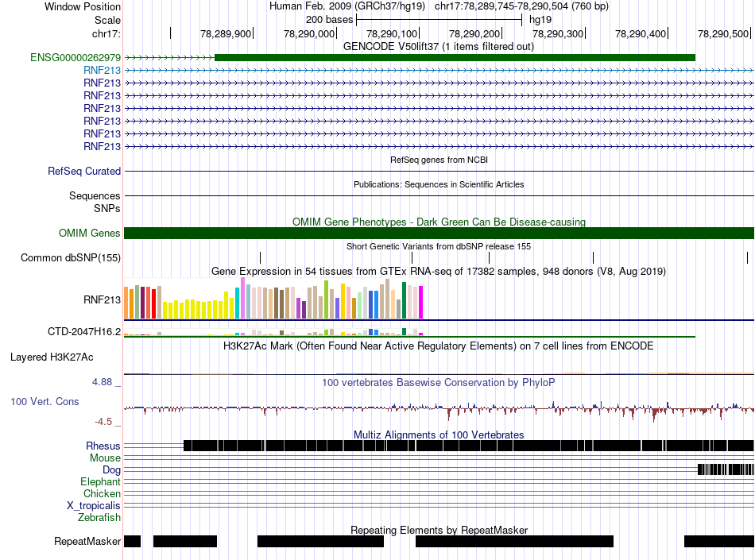Select the light blue RNF213 transcript label

pos(102,70)
